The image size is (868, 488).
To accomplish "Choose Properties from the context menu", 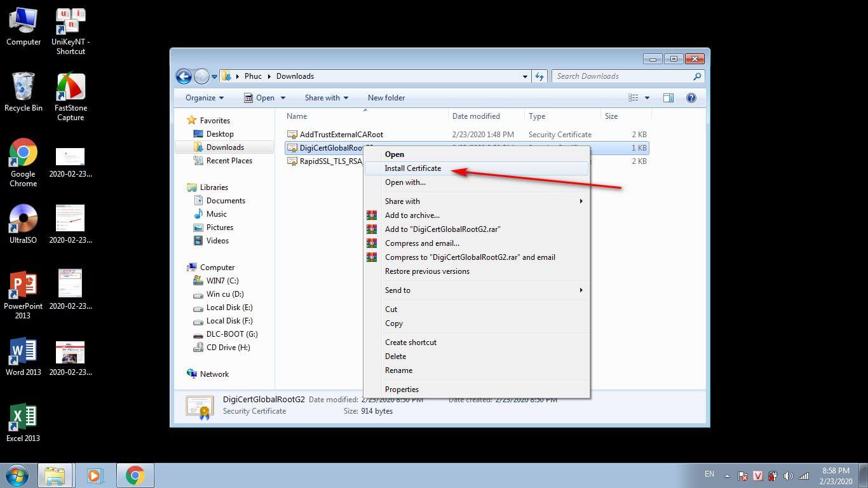I will (402, 390).
